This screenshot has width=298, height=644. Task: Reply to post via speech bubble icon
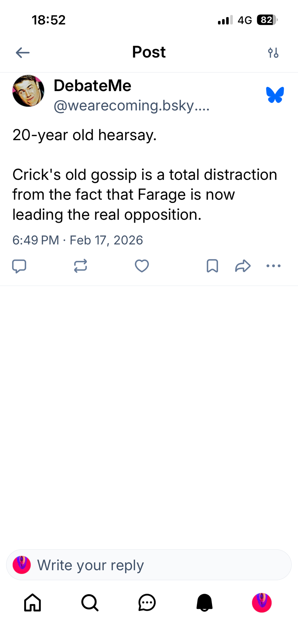[x=19, y=266]
